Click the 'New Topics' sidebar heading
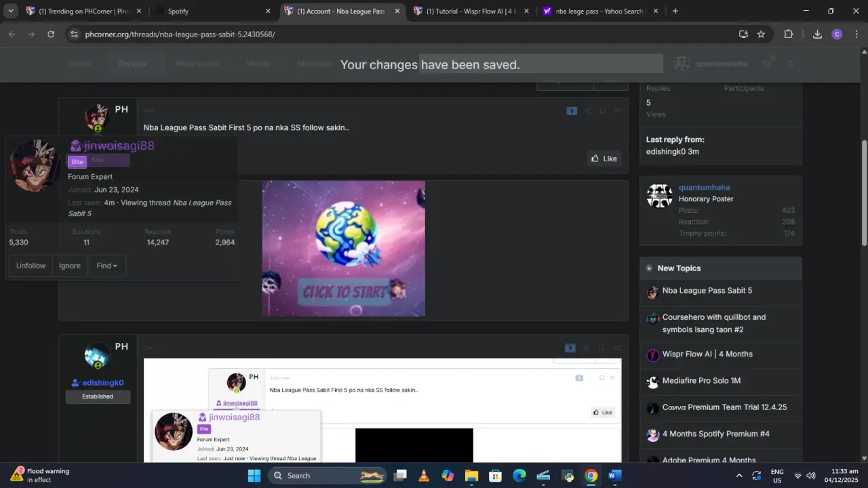Image resolution: width=868 pixels, height=488 pixels. pyautogui.click(x=679, y=268)
